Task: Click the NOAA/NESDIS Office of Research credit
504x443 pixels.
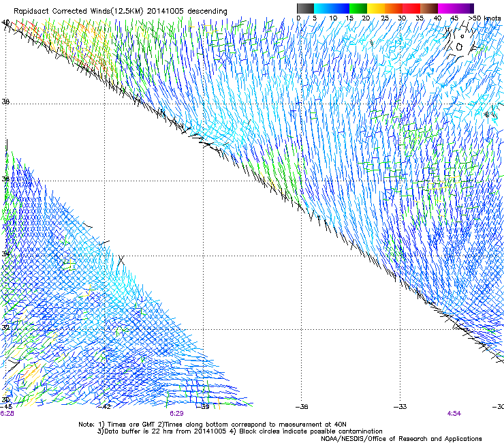Action: [401, 439]
